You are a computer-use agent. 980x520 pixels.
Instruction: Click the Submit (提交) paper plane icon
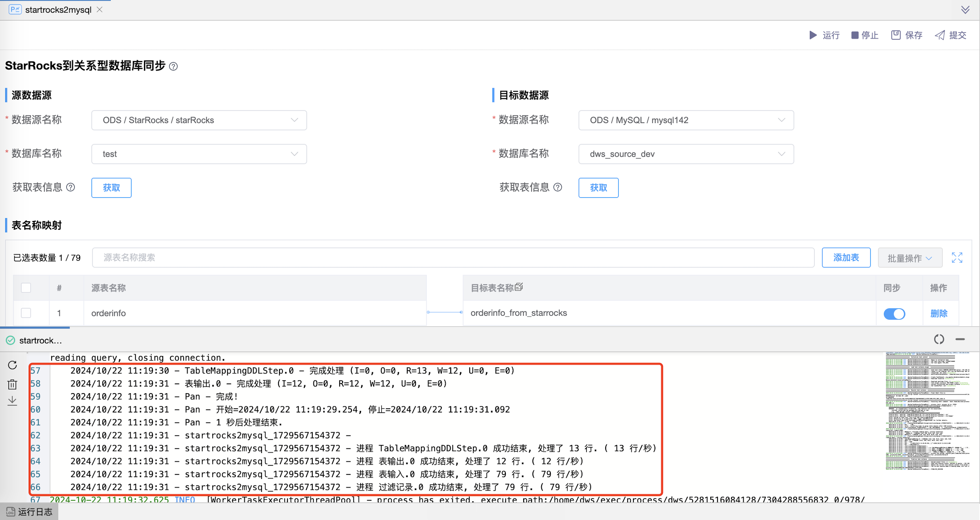tap(940, 35)
